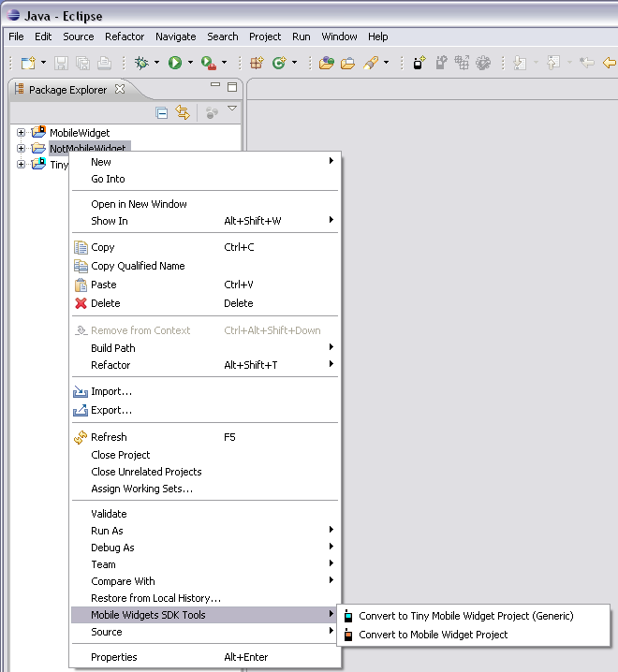This screenshot has width=618, height=672.
Task: Click the New wizard toolbar icon
Action: coord(28,63)
